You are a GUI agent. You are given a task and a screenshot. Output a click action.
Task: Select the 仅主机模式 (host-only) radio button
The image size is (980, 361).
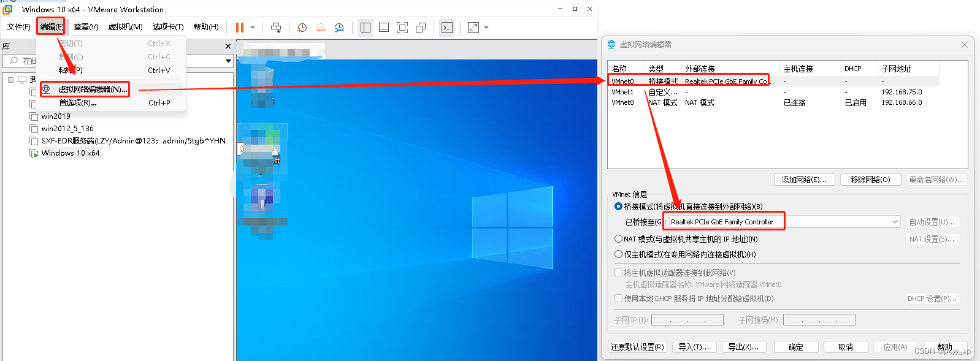tap(618, 254)
